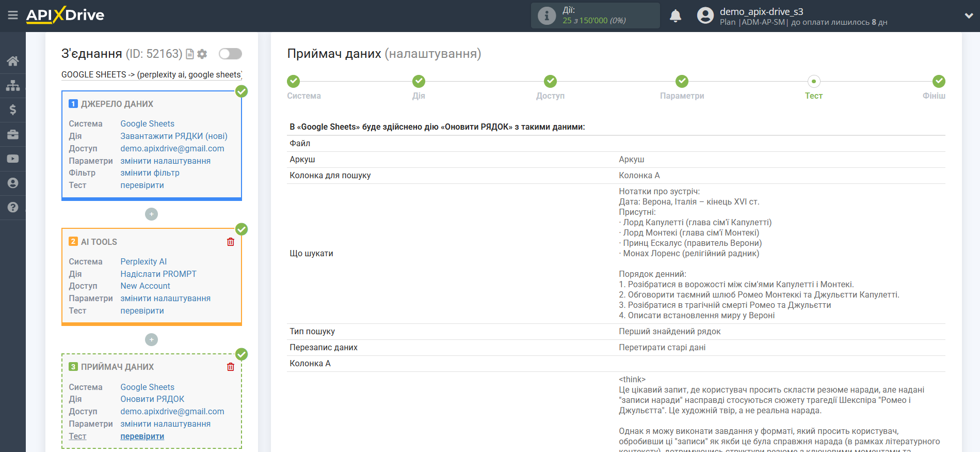Click the data receiver green checkmark badge

tap(242, 354)
